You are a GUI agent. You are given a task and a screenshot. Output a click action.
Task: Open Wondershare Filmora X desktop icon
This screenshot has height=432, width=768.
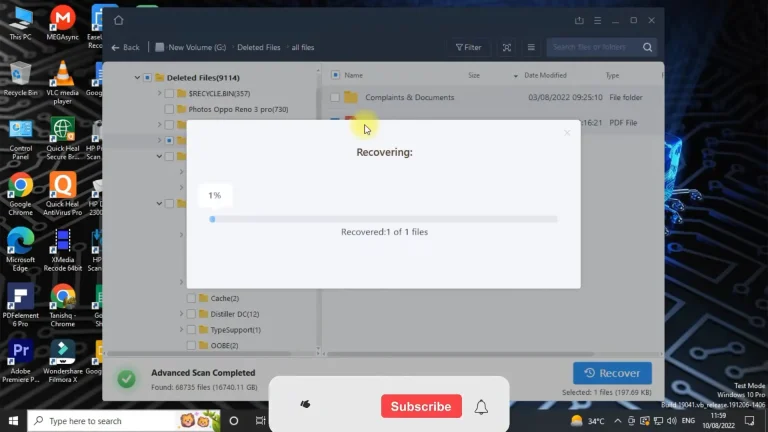click(x=63, y=361)
